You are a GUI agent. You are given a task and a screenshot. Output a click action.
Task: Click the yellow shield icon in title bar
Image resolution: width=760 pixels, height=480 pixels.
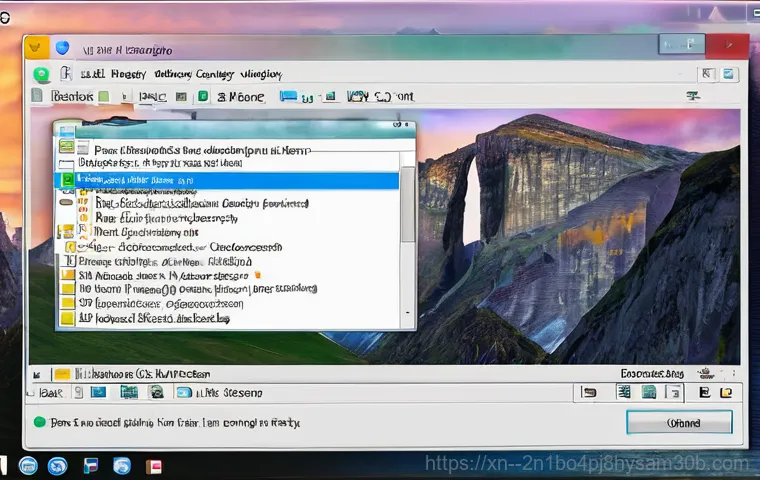[36, 47]
